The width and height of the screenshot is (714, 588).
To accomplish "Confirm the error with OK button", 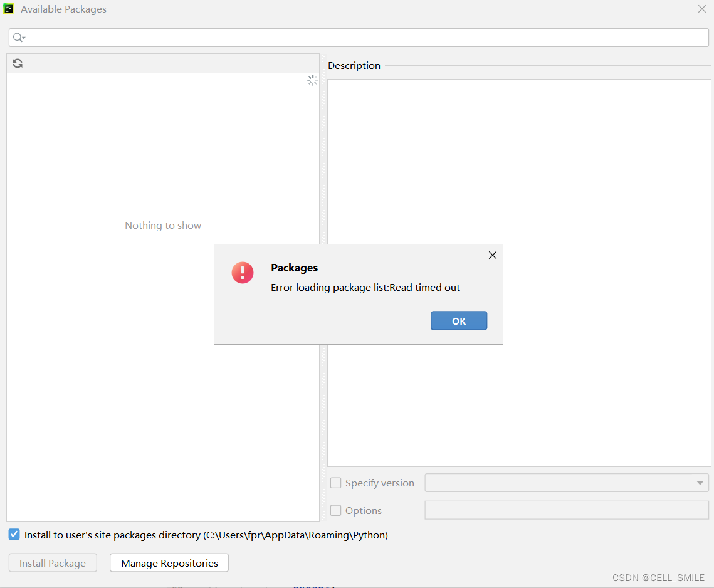I will pos(458,321).
